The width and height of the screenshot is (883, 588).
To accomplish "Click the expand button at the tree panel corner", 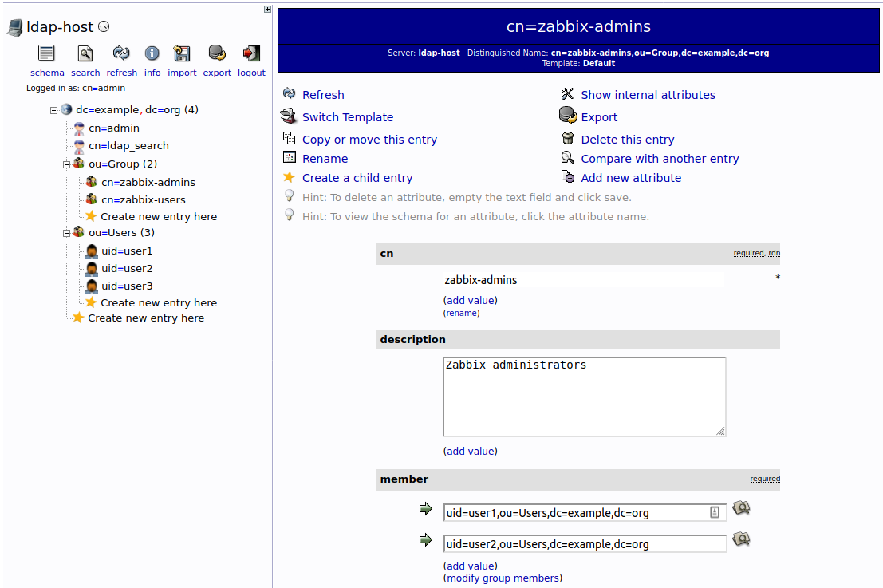I will [x=267, y=9].
